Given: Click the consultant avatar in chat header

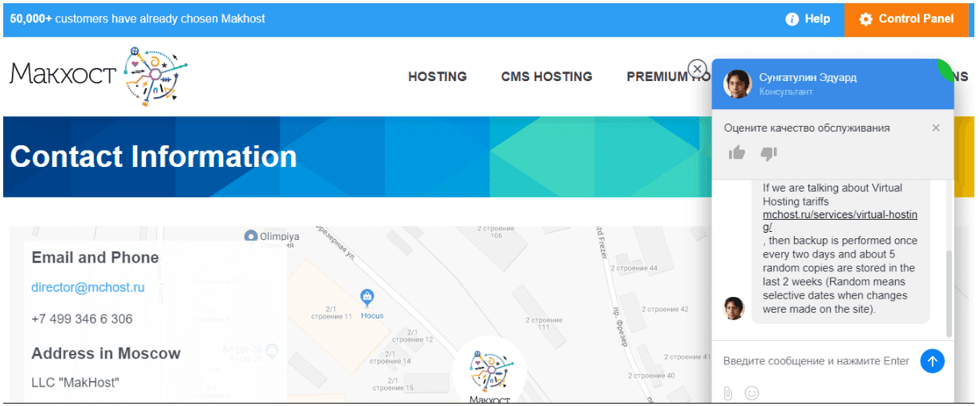Looking at the screenshot, I should point(737,83).
